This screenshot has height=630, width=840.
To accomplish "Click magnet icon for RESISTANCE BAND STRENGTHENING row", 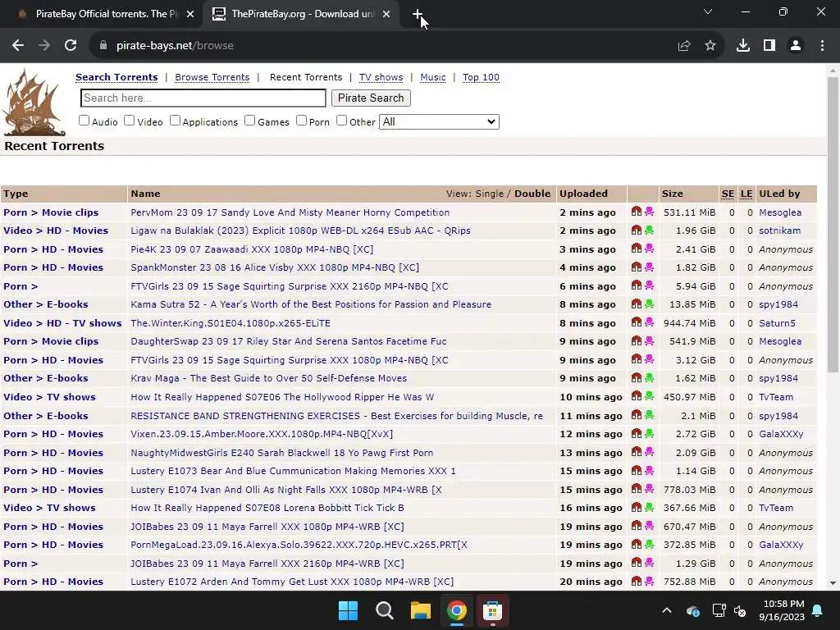I will (637, 415).
